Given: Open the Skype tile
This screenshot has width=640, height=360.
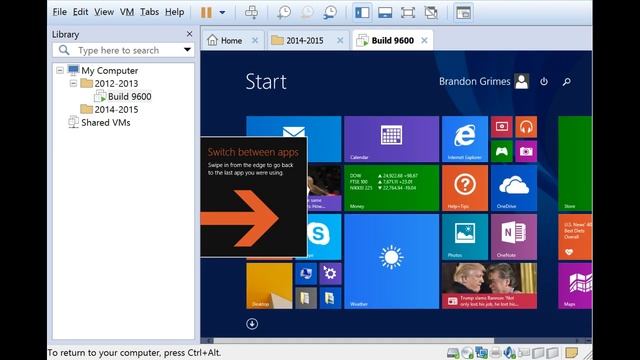Looking at the screenshot, I should tap(324, 237).
